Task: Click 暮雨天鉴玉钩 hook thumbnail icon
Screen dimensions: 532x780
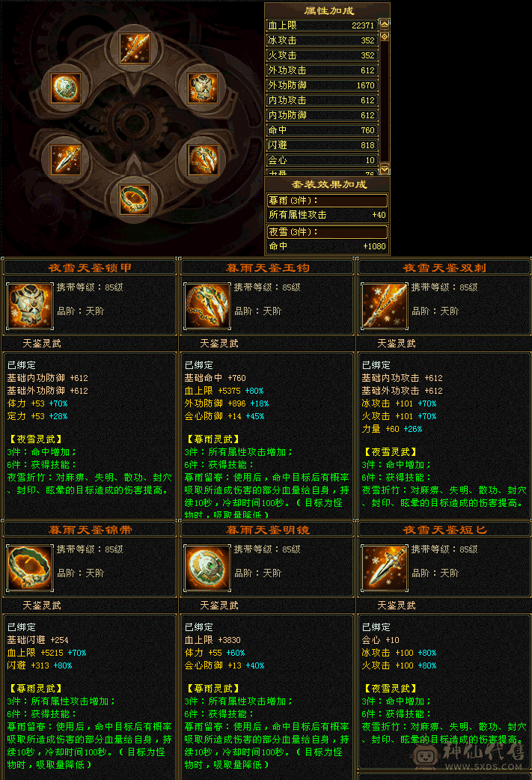Action: (207, 306)
